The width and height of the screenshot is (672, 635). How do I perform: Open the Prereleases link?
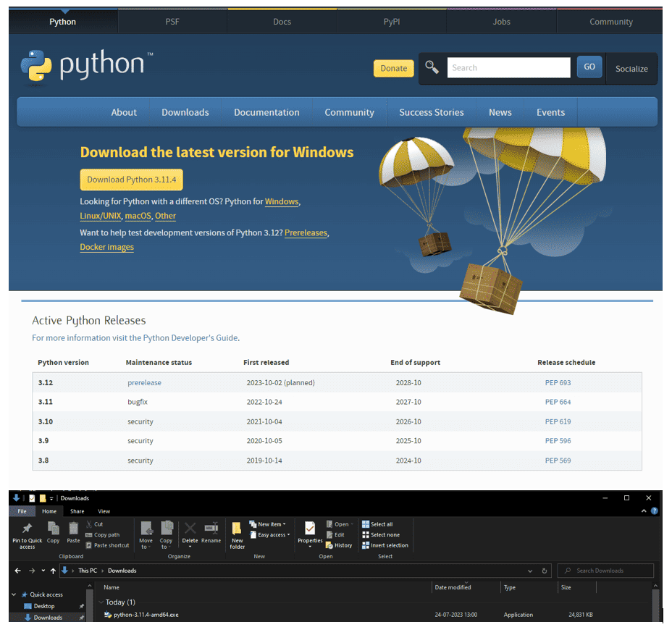(306, 232)
